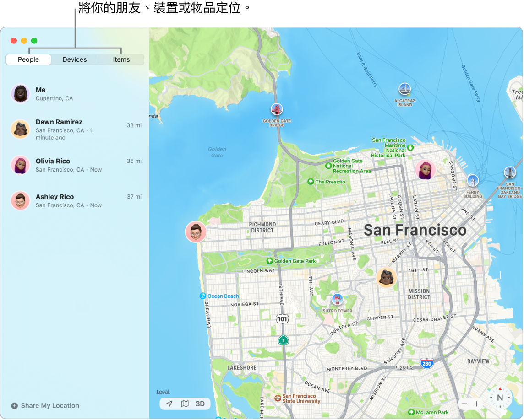
Task: Switch to the Items tab
Action: 121,59
